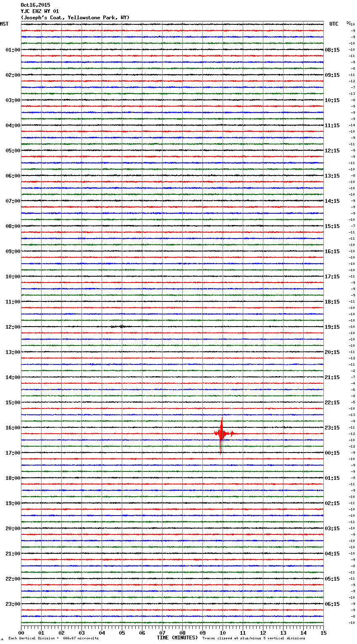Select the '10:00' MST row label
Viewport: 357px width, 644px height.
(13, 277)
